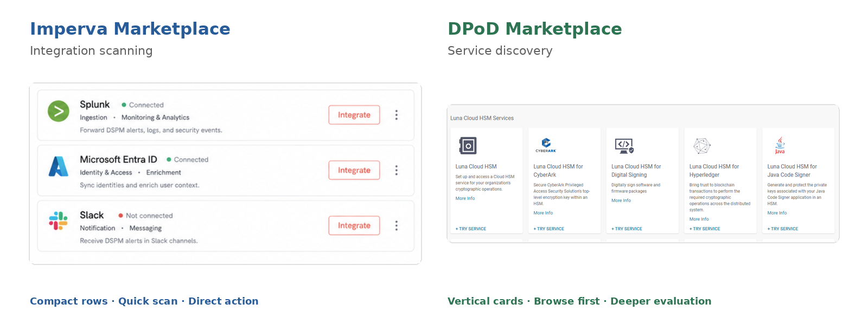
Task: Click Integrate button for Microsoft Entra ID
Action: pyautogui.click(x=354, y=170)
